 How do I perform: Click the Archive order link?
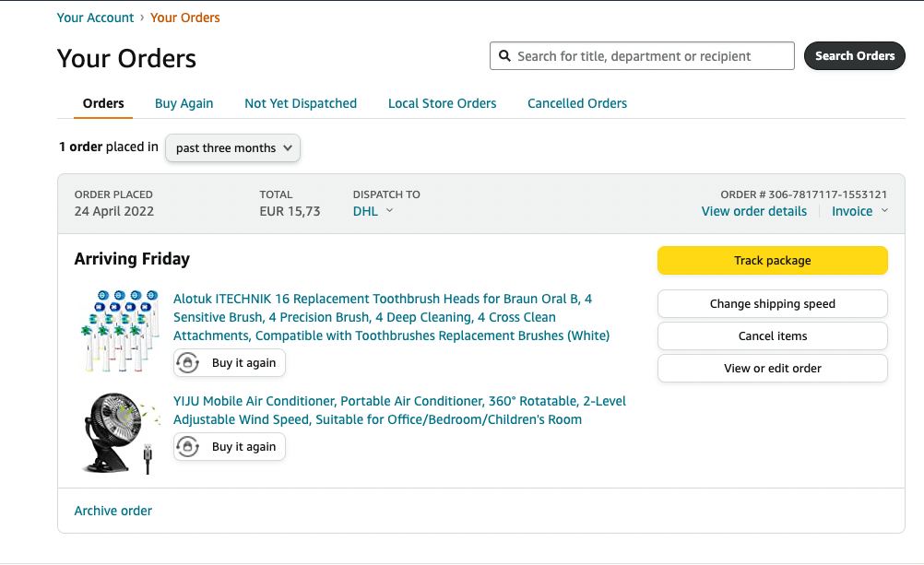pyautogui.click(x=113, y=511)
